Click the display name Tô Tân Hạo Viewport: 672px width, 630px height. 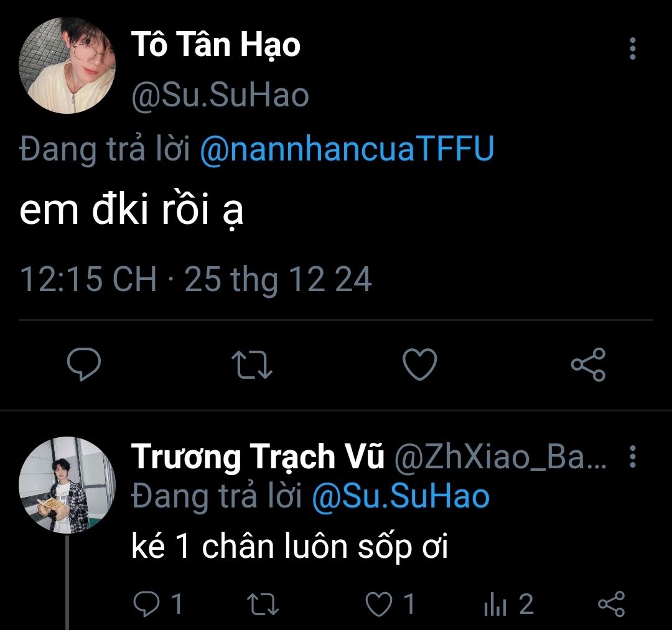(x=215, y=46)
